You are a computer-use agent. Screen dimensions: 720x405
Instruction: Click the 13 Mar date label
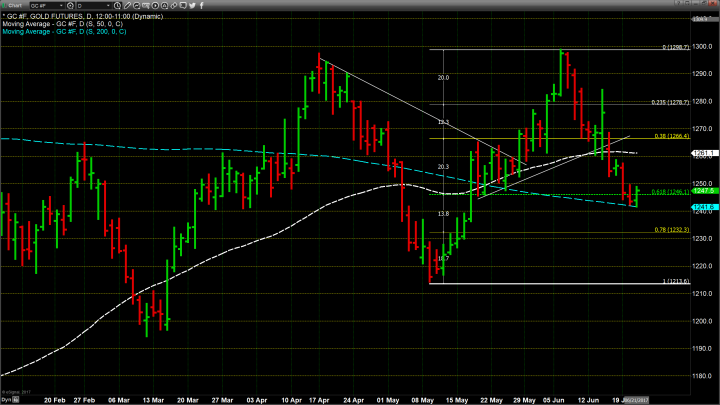pos(153,400)
